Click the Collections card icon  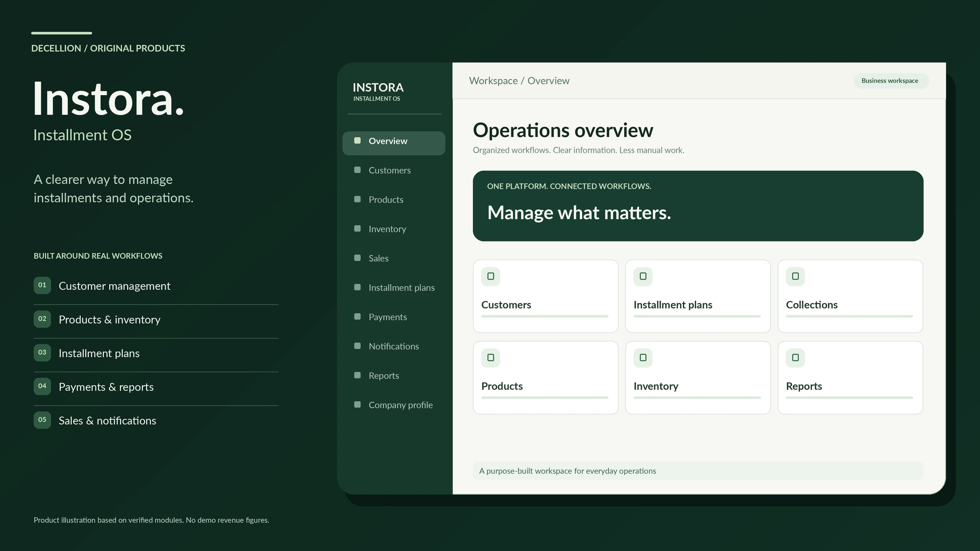(x=795, y=277)
